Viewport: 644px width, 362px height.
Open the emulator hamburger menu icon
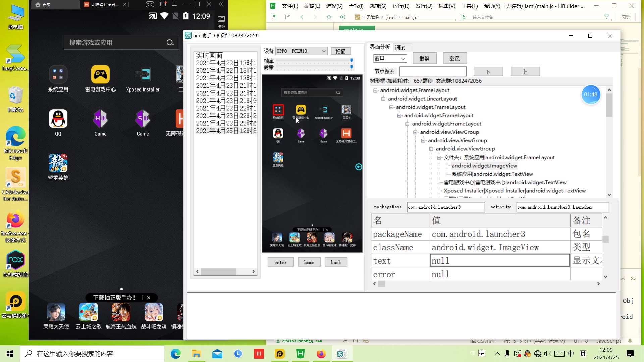174,4
